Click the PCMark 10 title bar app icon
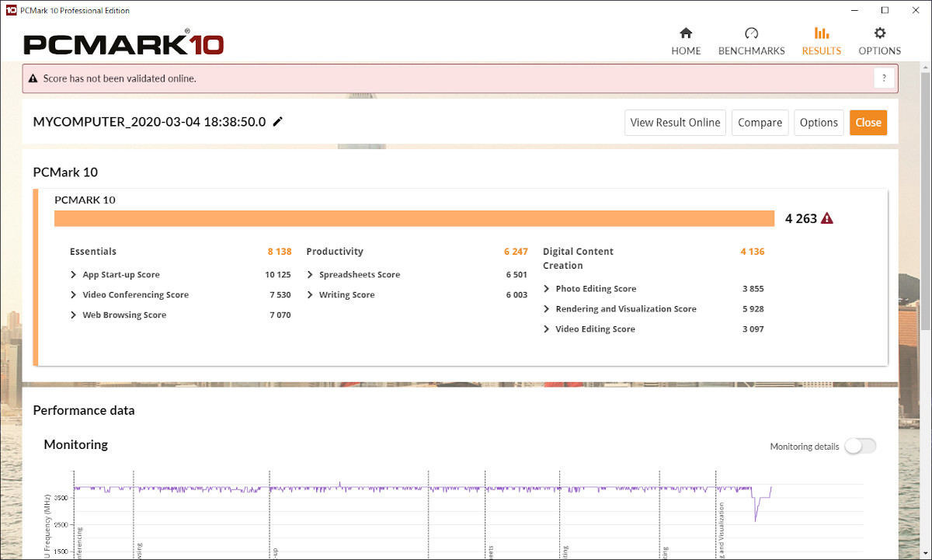 pyautogui.click(x=11, y=10)
